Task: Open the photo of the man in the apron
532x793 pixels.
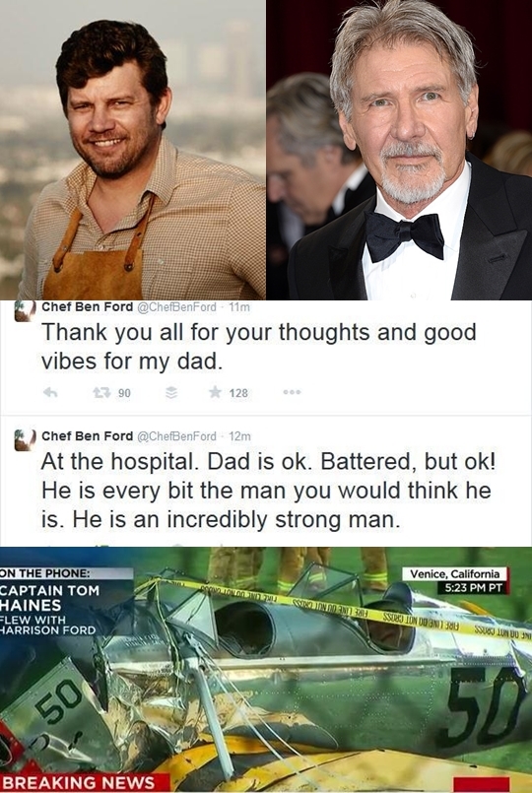Action: (132, 150)
